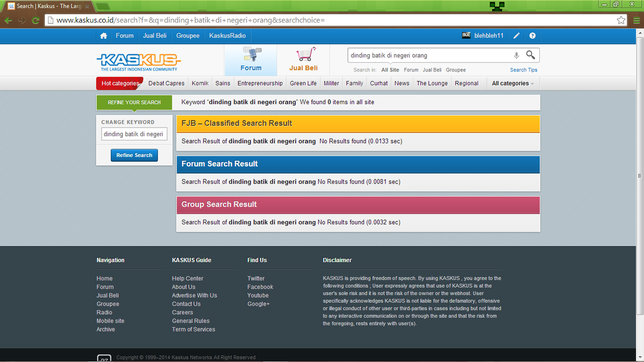Open Forum in the top blue navigation bar
Screen dimensions: 644x362
pyautogui.click(x=125, y=36)
